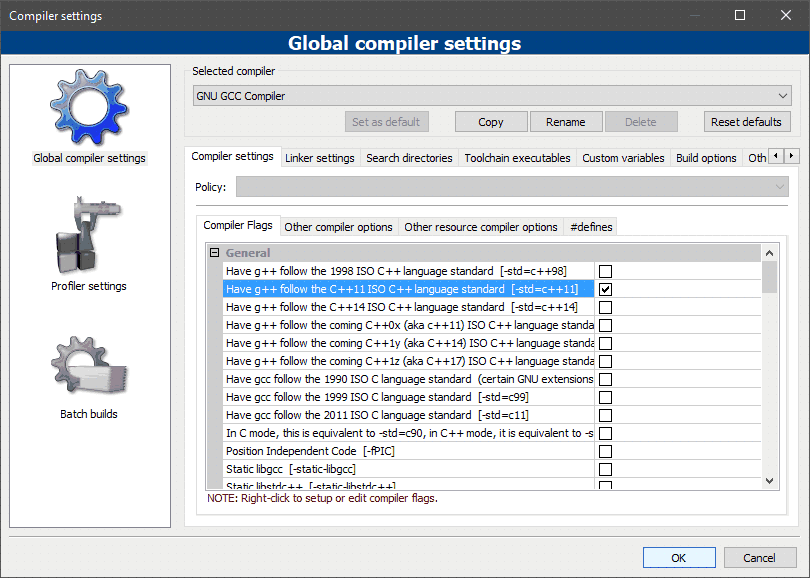Collapse the General flags category
The image size is (810, 578).
214,253
